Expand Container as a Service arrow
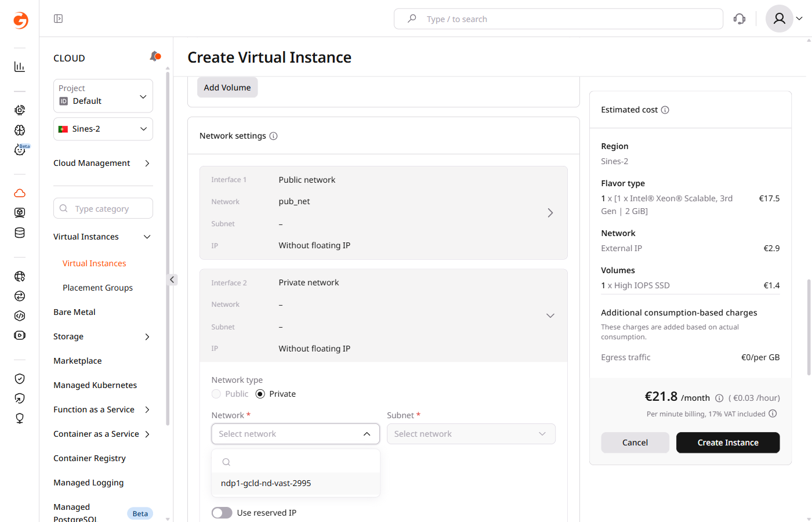 147,434
